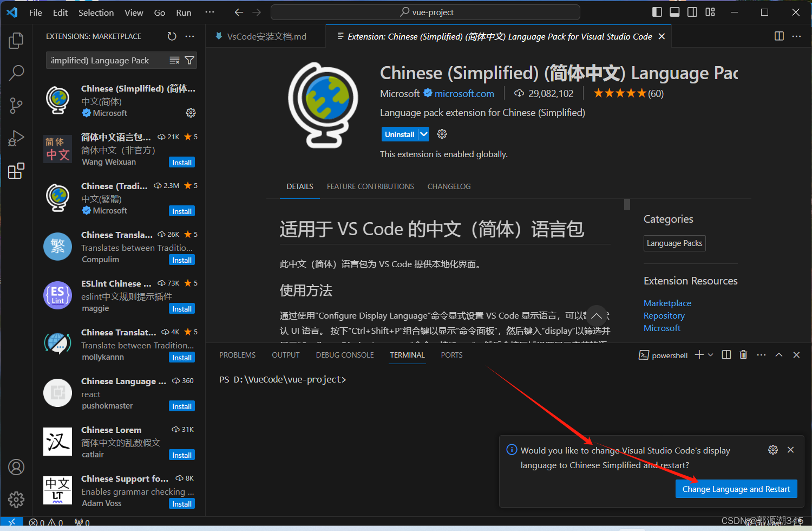Open the Go menu
This screenshot has height=531, width=812.
(160, 12)
